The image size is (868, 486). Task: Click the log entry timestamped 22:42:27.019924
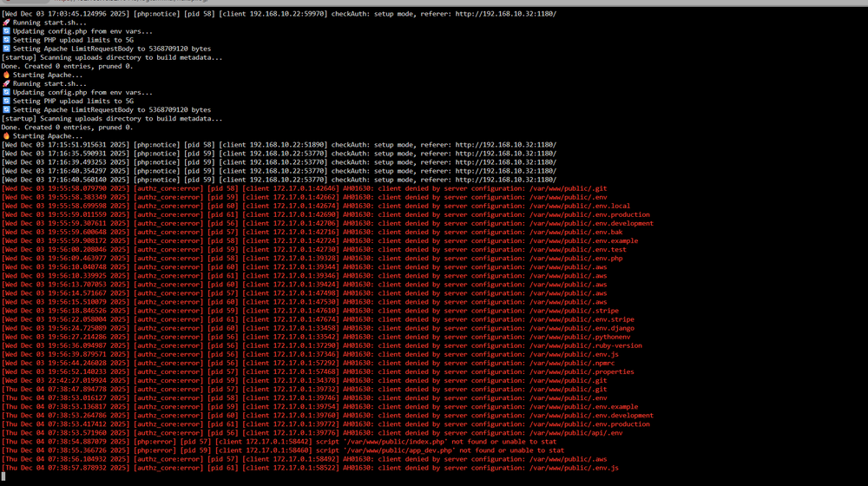pyautogui.click(x=305, y=380)
